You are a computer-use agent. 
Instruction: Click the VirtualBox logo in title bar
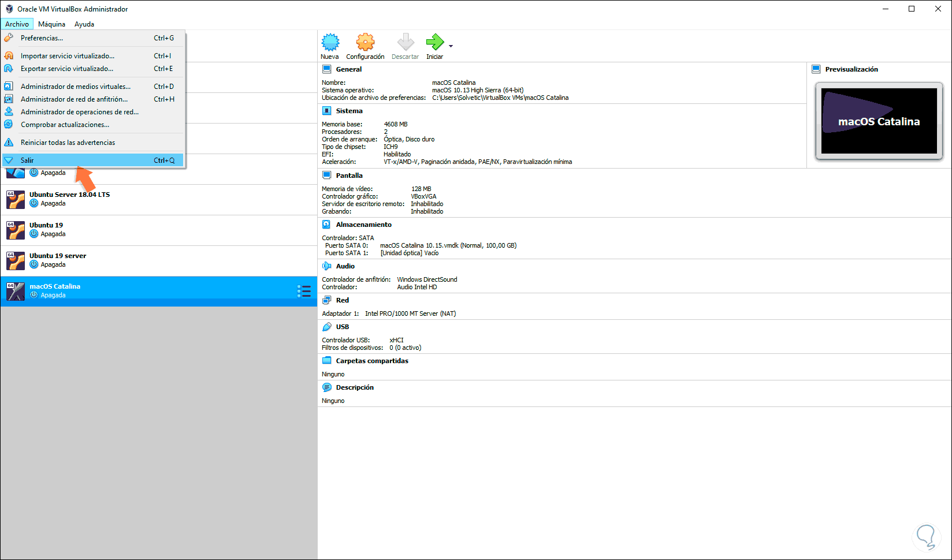[9, 9]
